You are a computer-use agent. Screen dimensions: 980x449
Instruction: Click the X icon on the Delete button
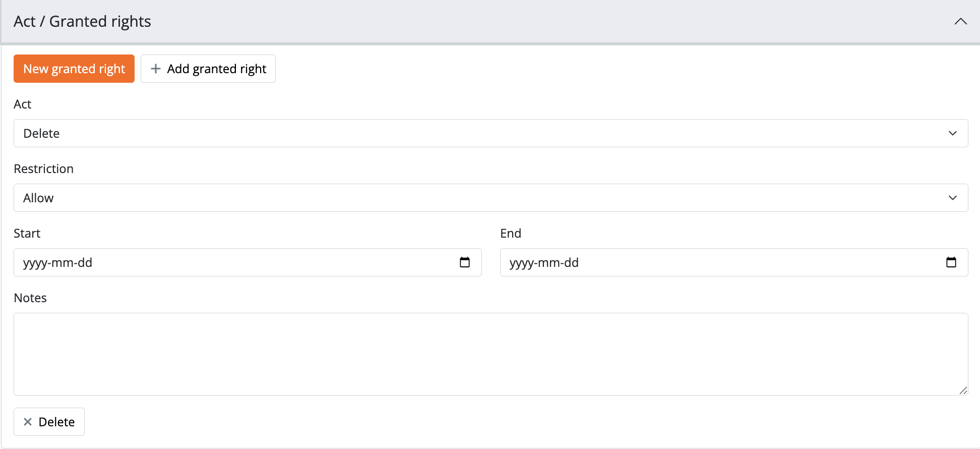28,422
